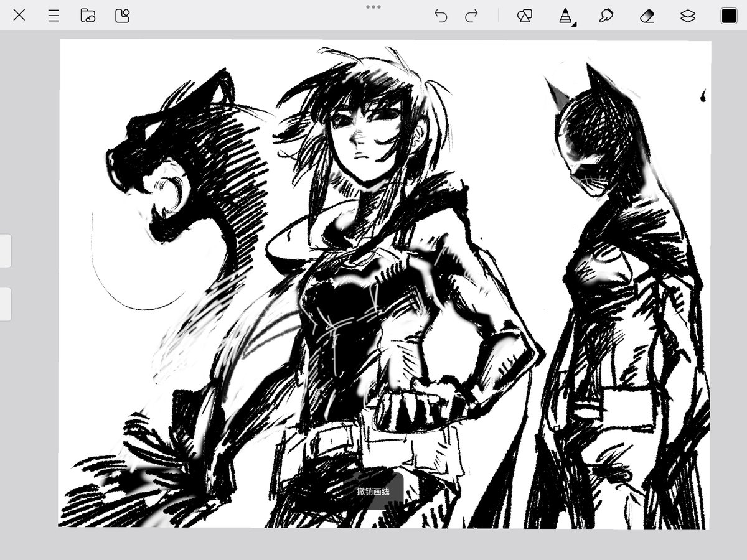Tap the lower left side slider tab
The image size is (747, 560).
point(5,304)
